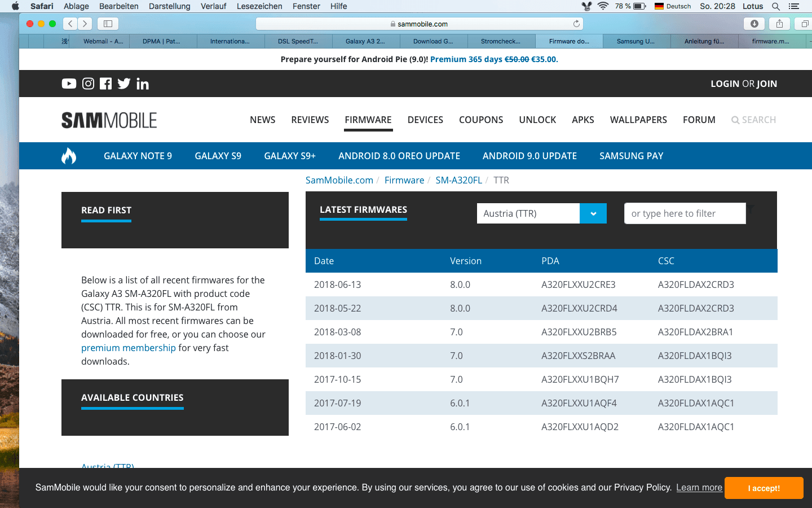Viewport: 812px width, 508px height.
Task: Open the DEVICES navigation item
Action: point(425,120)
